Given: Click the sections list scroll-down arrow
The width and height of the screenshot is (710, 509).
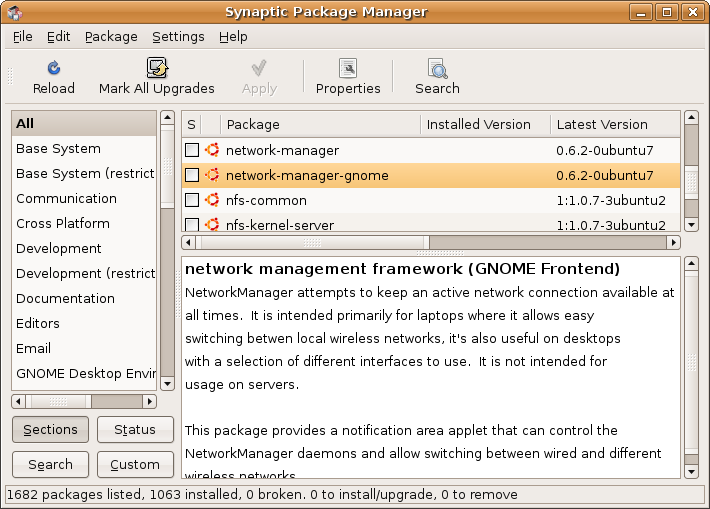Looking at the screenshot, I should click(168, 384).
